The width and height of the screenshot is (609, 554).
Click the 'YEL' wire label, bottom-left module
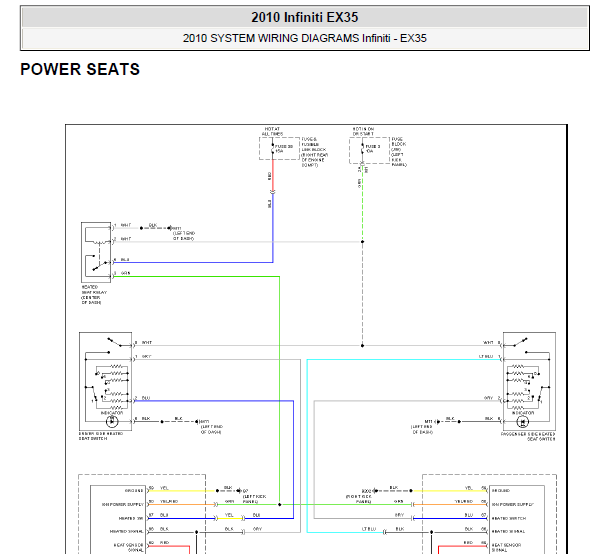tap(164, 488)
